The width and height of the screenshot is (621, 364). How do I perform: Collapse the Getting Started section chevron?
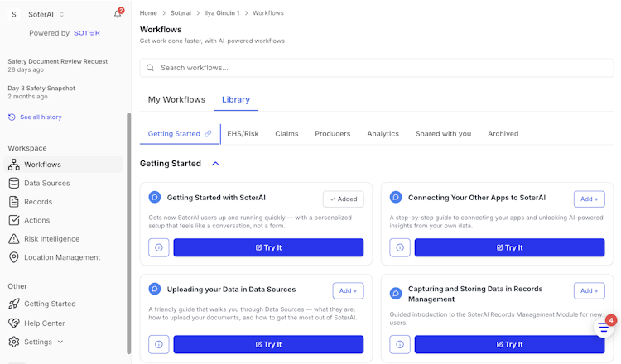[215, 164]
